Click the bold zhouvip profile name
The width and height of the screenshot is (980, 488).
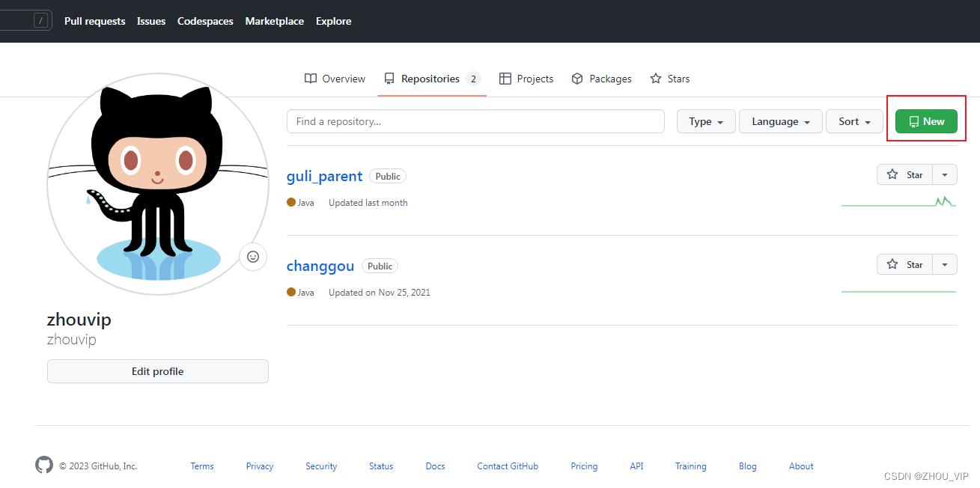tap(79, 320)
